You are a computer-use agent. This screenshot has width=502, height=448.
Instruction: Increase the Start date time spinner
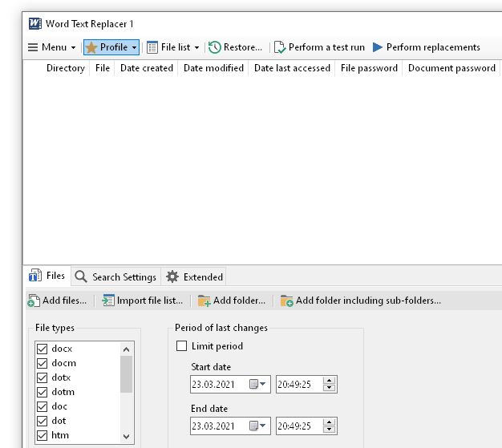click(x=329, y=381)
